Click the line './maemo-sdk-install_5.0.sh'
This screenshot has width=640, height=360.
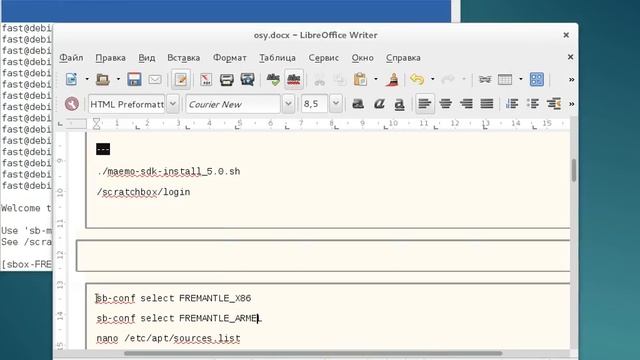click(169, 171)
